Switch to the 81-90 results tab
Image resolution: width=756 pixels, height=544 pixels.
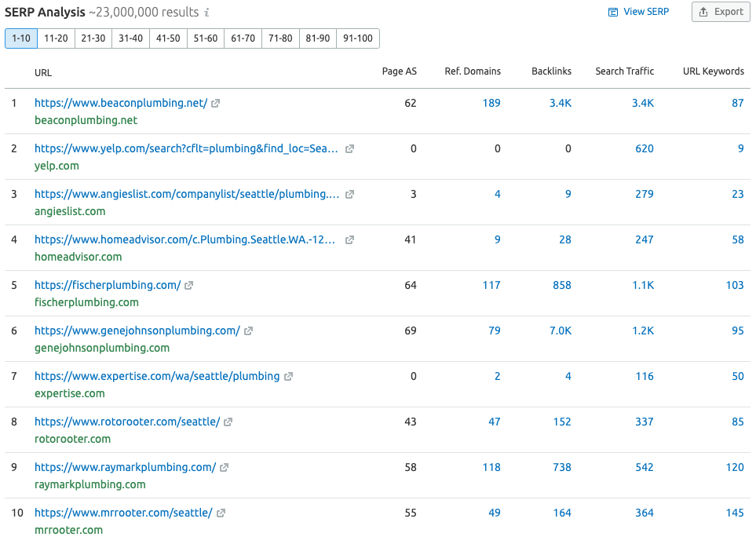(318, 38)
